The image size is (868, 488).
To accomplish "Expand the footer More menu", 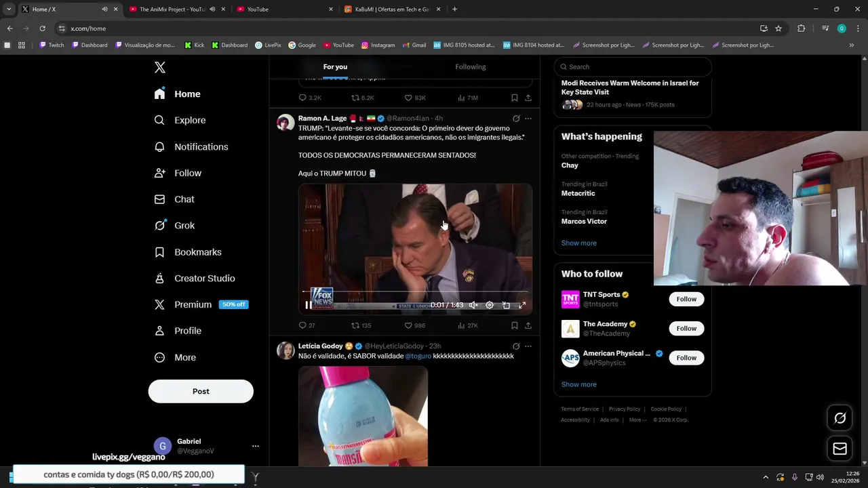I will 637,420.
